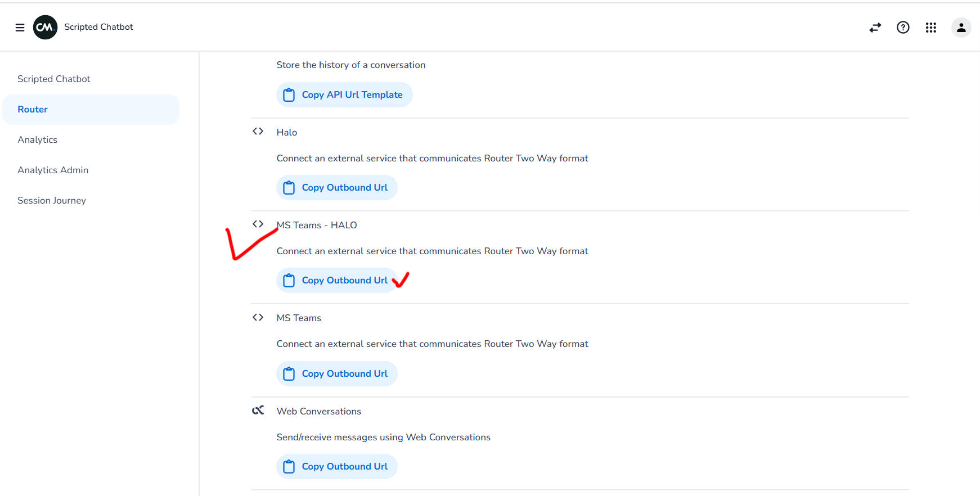Open the apps grid launcher

(931, 28)
